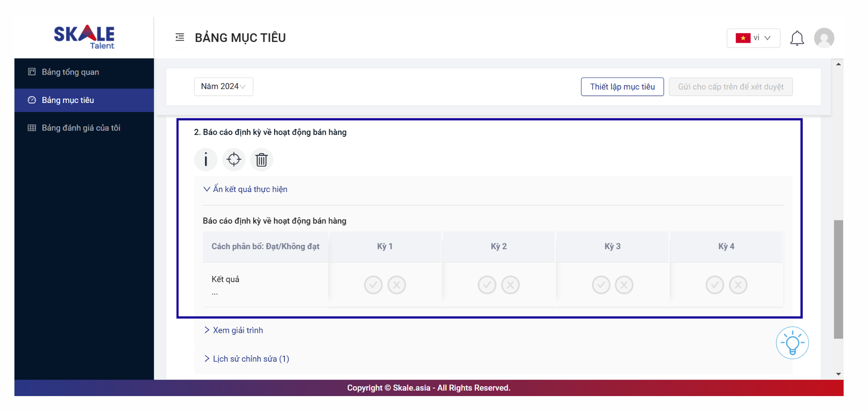Open the notification bell
The width and height of the screenshot is (868, 411).
click(x=797, y=38)
